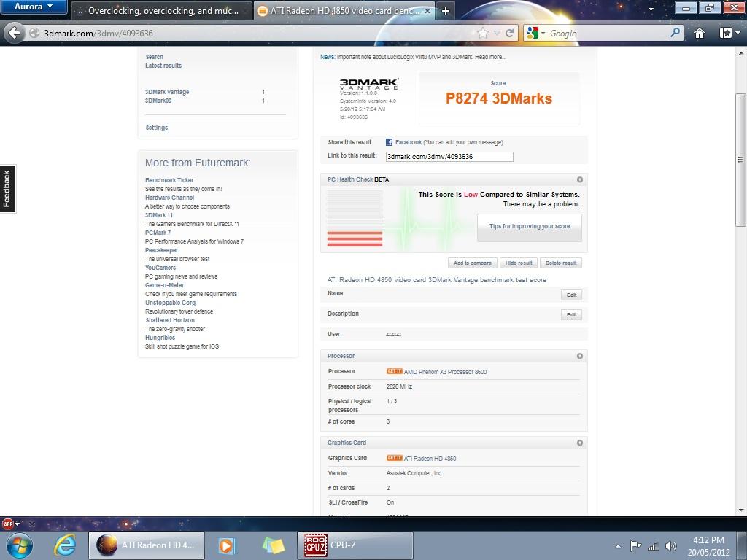Click the volume speaker tray icon

click(671, 546)
